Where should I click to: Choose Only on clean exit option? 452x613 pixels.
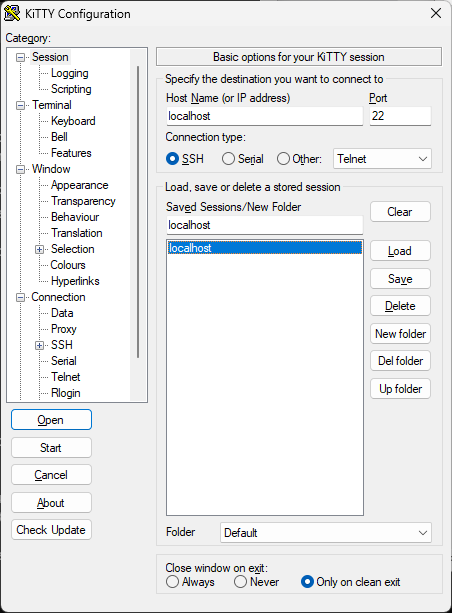point(307,582)
